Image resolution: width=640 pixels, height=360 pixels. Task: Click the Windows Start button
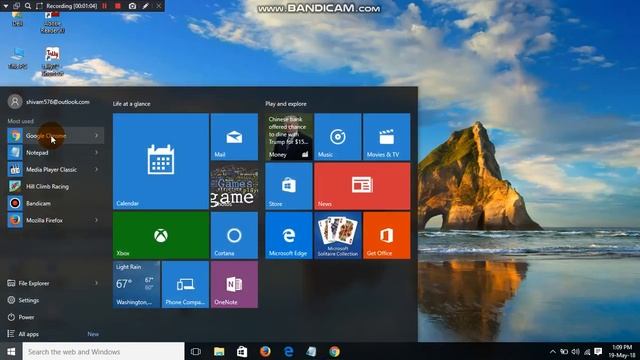(x=11, y=351)
